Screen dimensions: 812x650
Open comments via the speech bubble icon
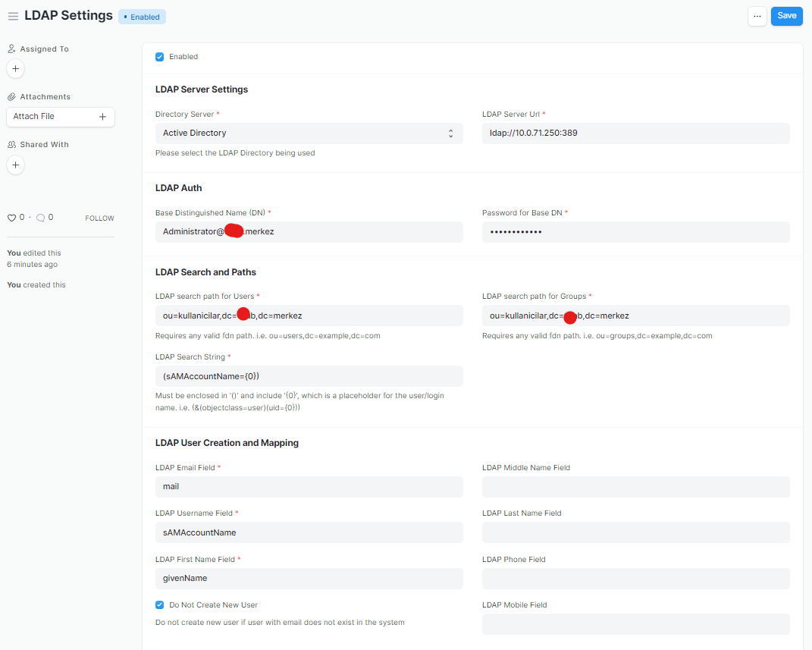pyautogui.click(x=39, y=217)
